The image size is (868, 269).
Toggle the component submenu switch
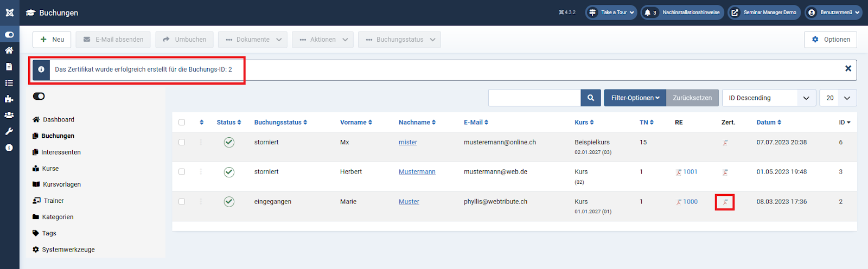39,97
